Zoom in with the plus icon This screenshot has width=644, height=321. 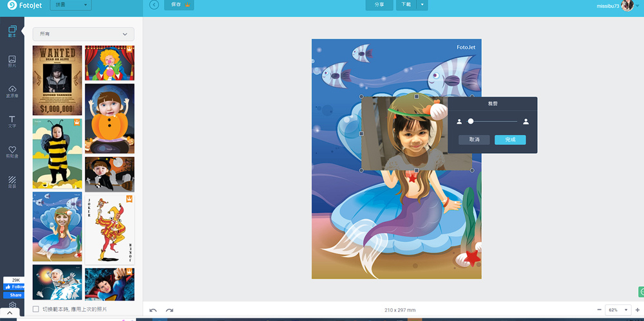click(638, 309)
